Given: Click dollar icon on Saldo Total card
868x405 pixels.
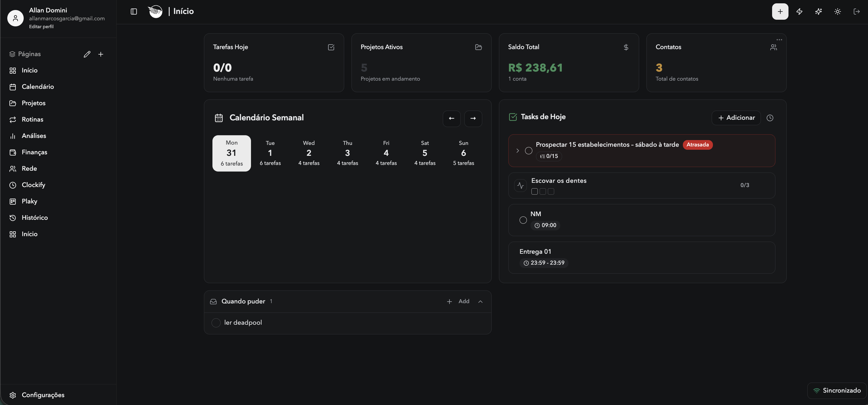Looking at the screenshot, I should coord(626,47).
